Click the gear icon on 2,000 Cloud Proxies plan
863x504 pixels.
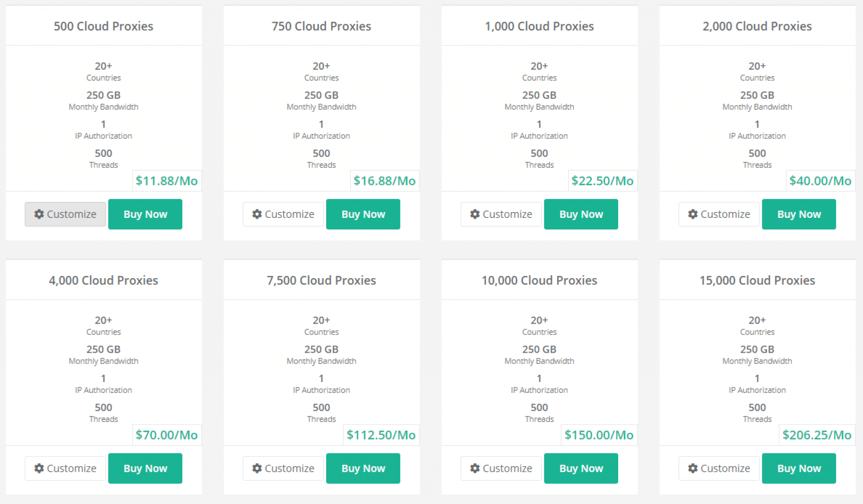coord(693,214)
